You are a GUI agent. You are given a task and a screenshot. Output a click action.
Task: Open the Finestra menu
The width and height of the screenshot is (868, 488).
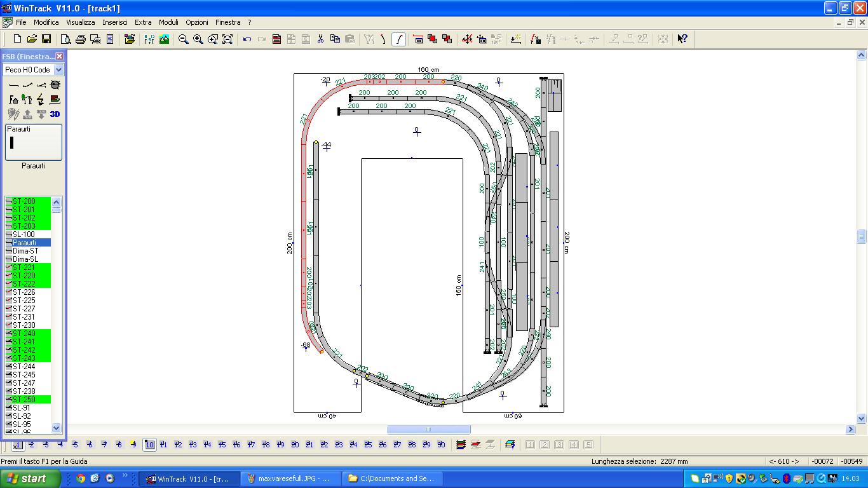tap(228, 22)
